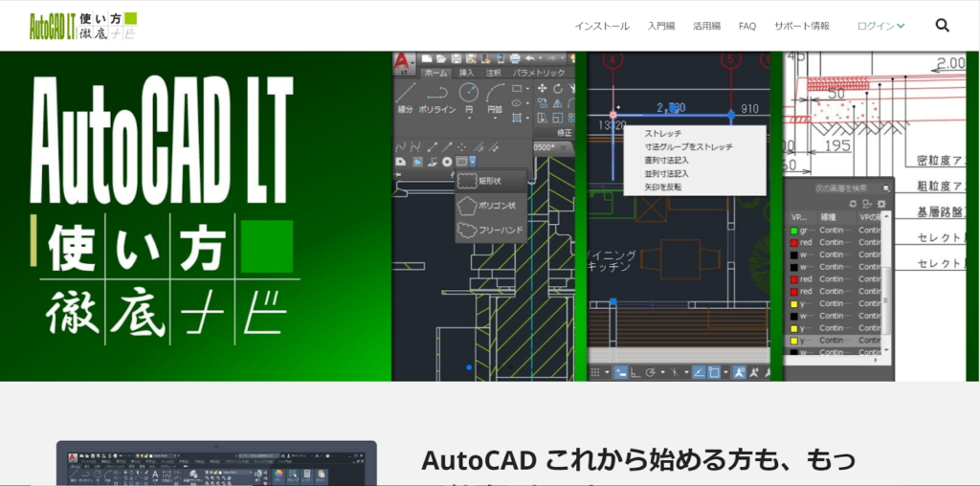The height and width of the screenshot is (486, 980).
Task: Select the Stretch tool icon in 修正 panel
Action: [543, 118]
